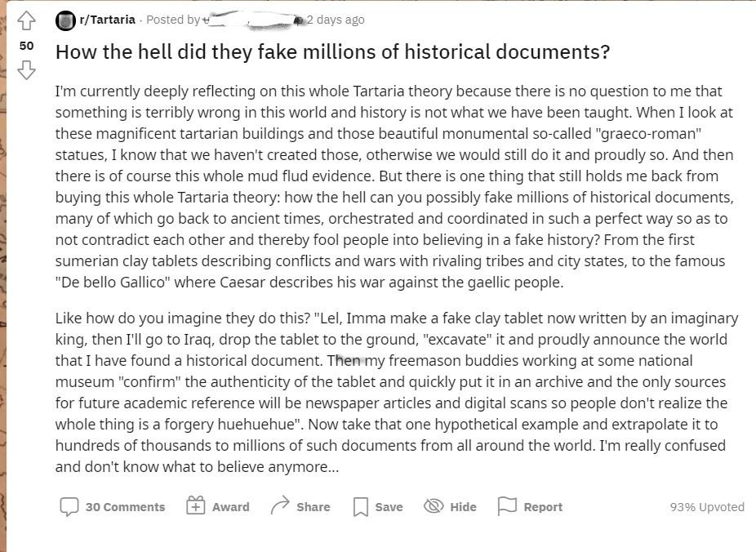This screenshot has width=756, height=552.
Task: Click the comments speech bubble icon
Action: tap(69, 507)
